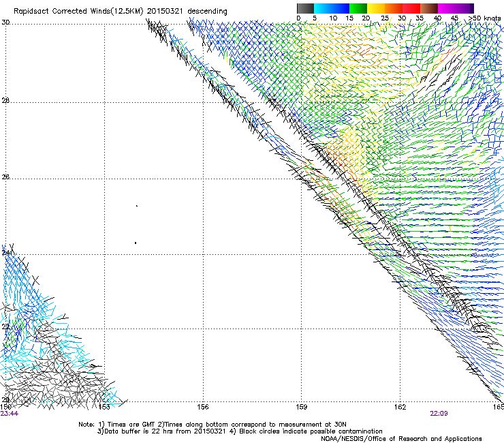
Task: Click the date '20150321' in the title
Action: [165, 11]
